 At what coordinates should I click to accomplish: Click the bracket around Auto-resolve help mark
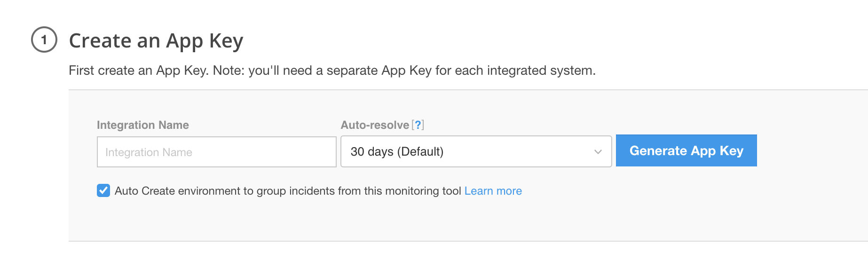413,125
